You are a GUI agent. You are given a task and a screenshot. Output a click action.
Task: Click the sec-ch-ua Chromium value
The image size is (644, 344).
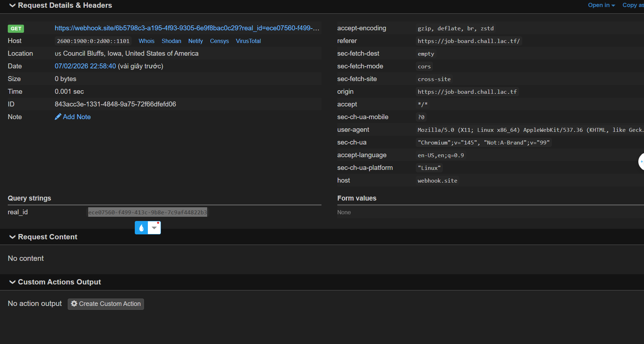[x=483, y=142]
